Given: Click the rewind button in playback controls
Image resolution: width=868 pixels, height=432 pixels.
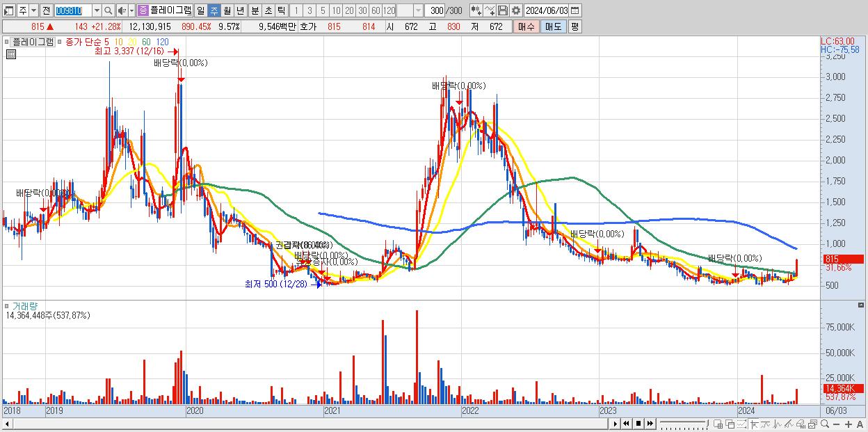Looking at the screenshot, I should click(x=626, y=424).
